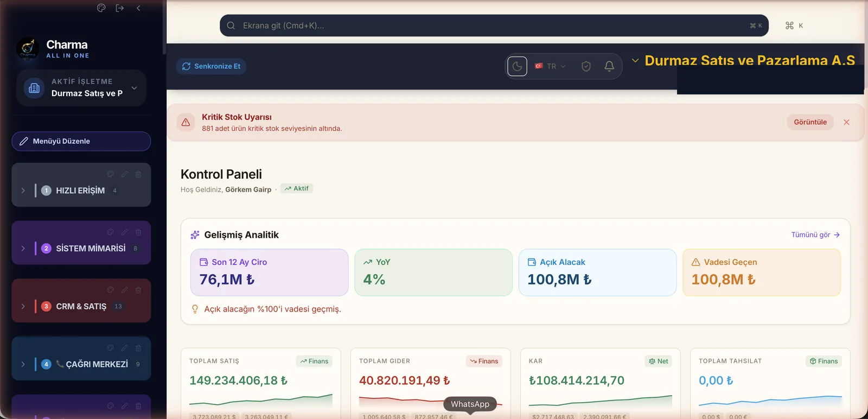Open the AKTİF İŞLETME business selector
The width and height of the screenshot is (868, 419).
[x=81, y=88]
